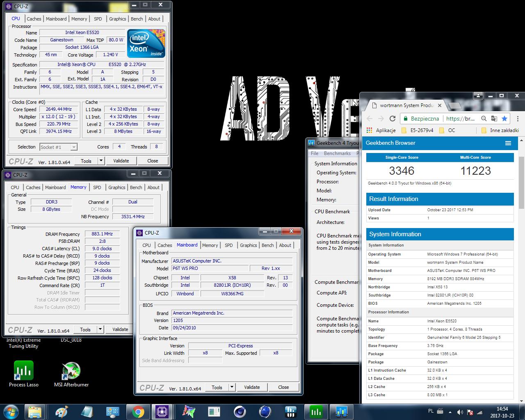Click Validate in the top CPU-Z window
The height and width of the screenshot is (420, 525).
(121, 161)
